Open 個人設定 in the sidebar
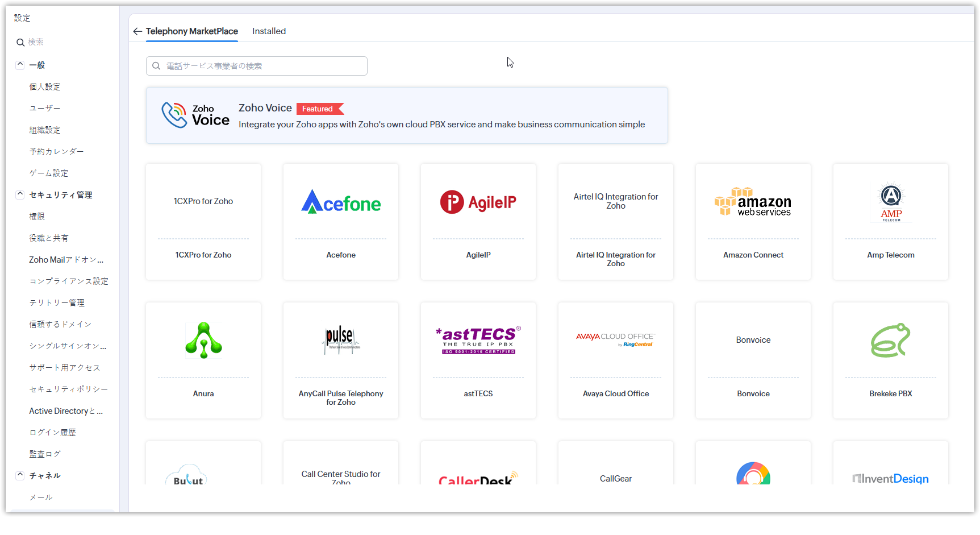Screen dimensions: 980x535 45,86
